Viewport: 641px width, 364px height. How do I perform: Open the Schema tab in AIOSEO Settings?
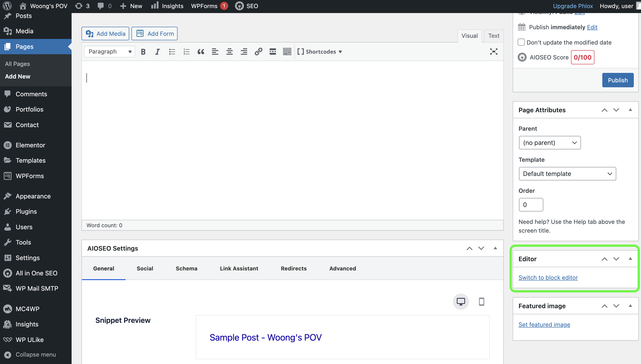(186, 268)
